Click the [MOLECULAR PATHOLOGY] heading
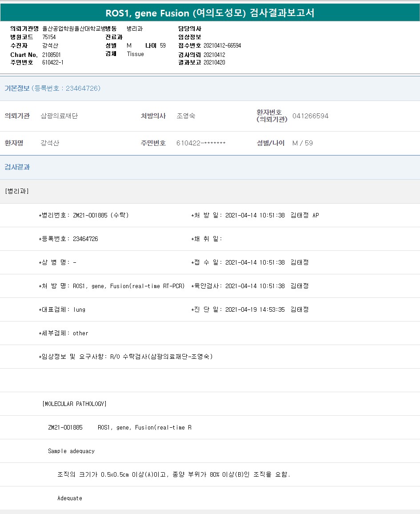The height and width of the screenshot is (514, 420). pyautogui.click(x=74, y=404)
